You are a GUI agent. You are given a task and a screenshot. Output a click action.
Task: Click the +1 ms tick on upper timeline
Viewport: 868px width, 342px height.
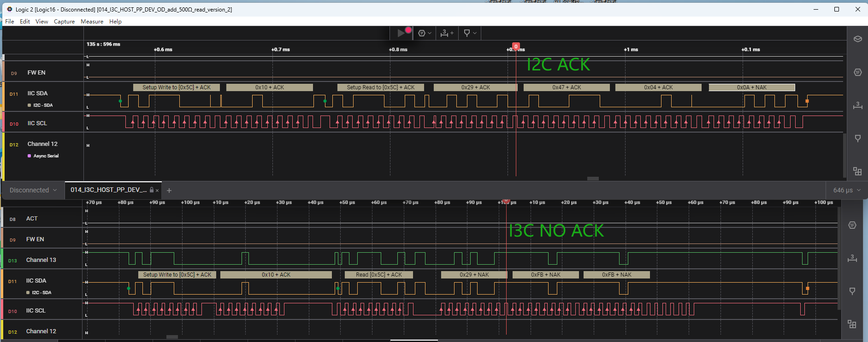pos(631,49)
